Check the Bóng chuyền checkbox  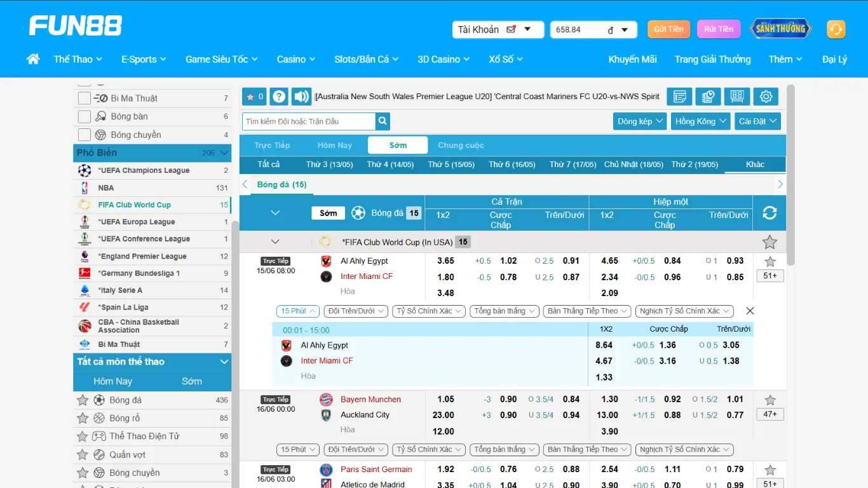[x=85, y=135]
